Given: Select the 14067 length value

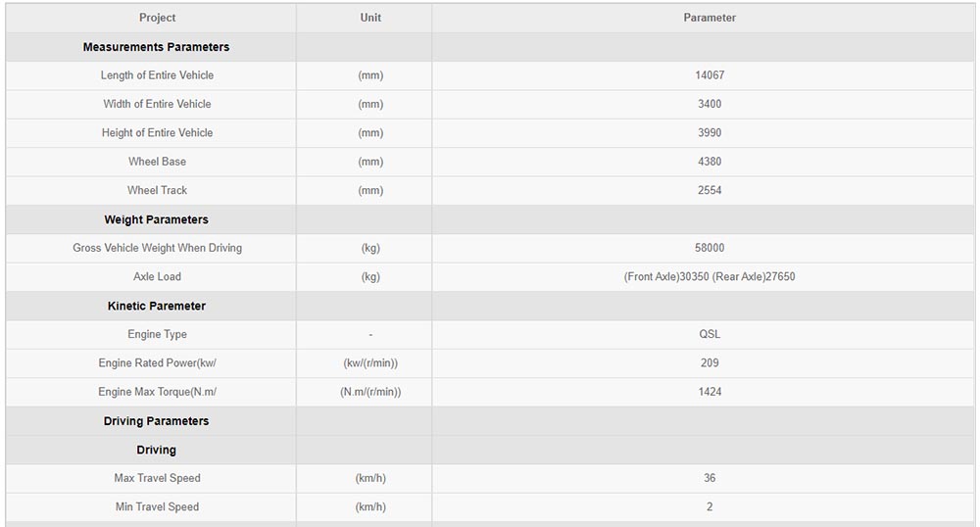Looking at the screenshot, I should pyautogui.click(x=710, y=74).
